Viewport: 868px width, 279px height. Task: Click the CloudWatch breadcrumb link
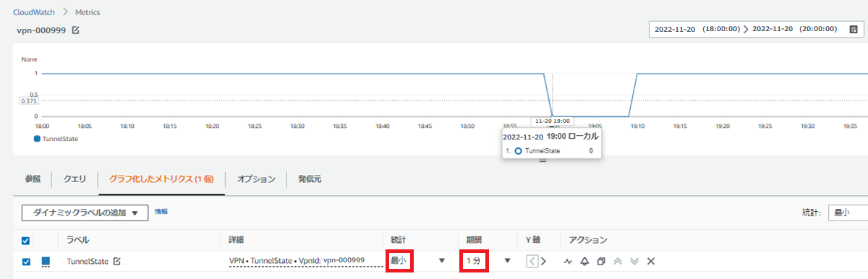[35, 12]
